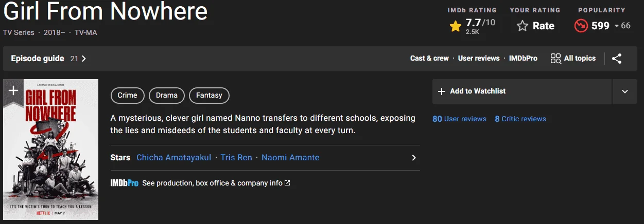Select the Crime genre chip
The width and height of the screenshot is (644, 224).
[x=128, y=95]
